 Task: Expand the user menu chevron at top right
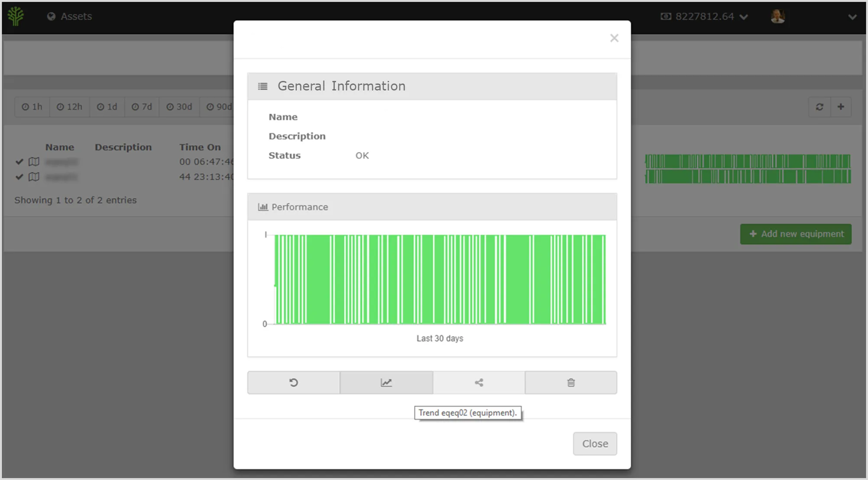click(852, 17)
